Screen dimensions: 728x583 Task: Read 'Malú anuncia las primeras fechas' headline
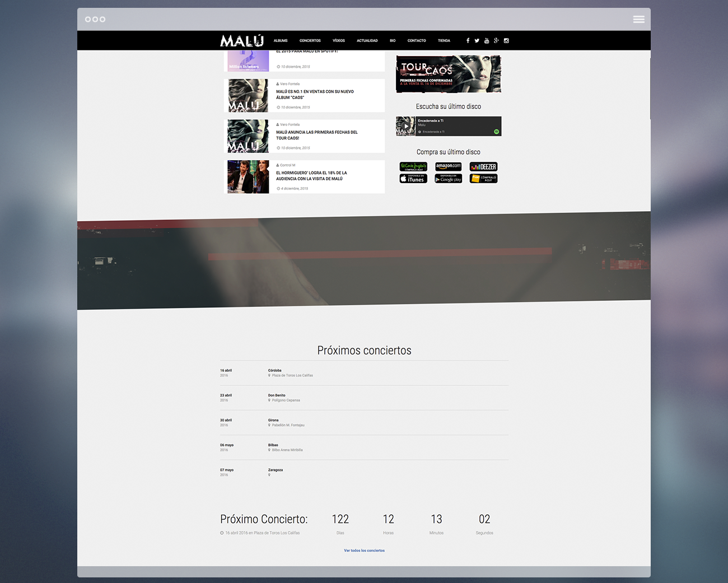click(x=317, y=135)
